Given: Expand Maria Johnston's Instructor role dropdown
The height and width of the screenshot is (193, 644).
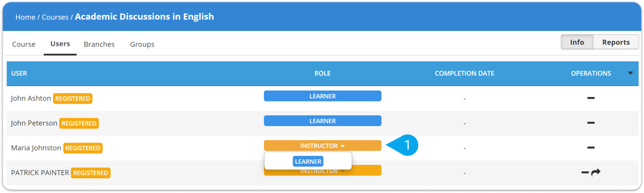Looking at the screenshot, I should pyautogui.click(x=322, y=146).
